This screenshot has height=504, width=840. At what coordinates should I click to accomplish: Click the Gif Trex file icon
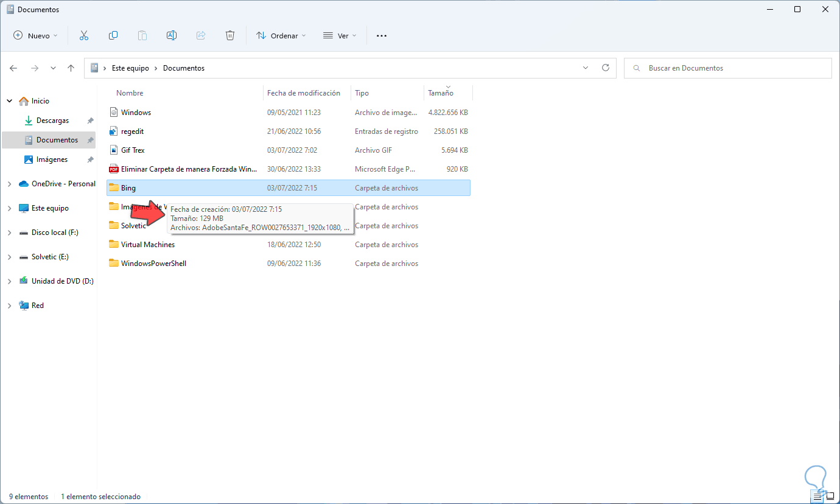click(113, 150)
